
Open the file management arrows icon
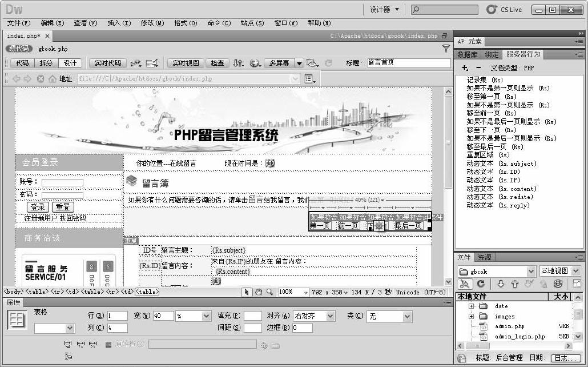238,63
